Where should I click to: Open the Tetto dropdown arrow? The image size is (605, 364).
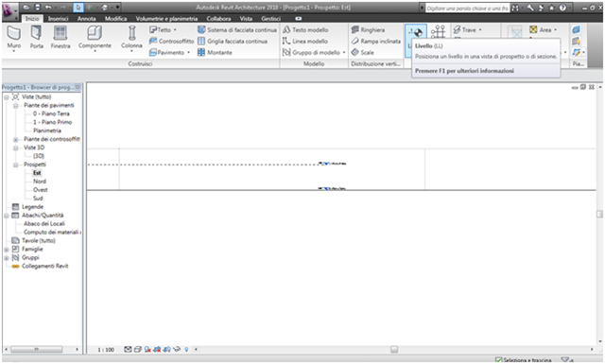pos(175,29)
